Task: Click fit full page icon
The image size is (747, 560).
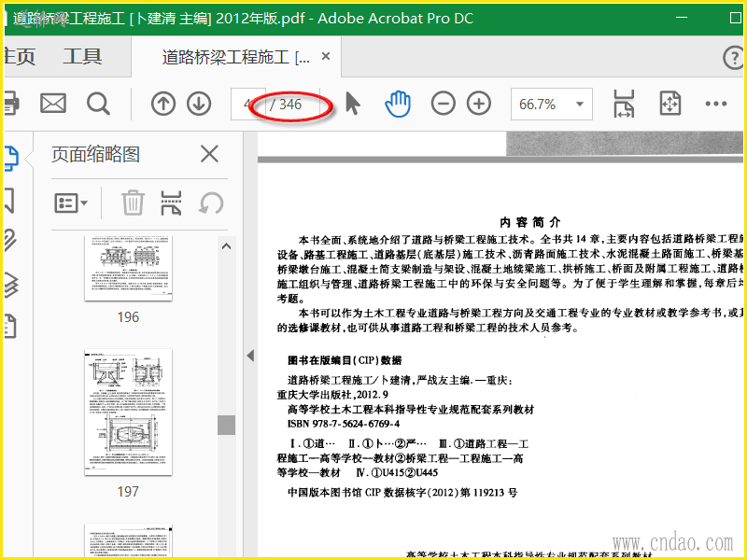Action: point(669,104)
